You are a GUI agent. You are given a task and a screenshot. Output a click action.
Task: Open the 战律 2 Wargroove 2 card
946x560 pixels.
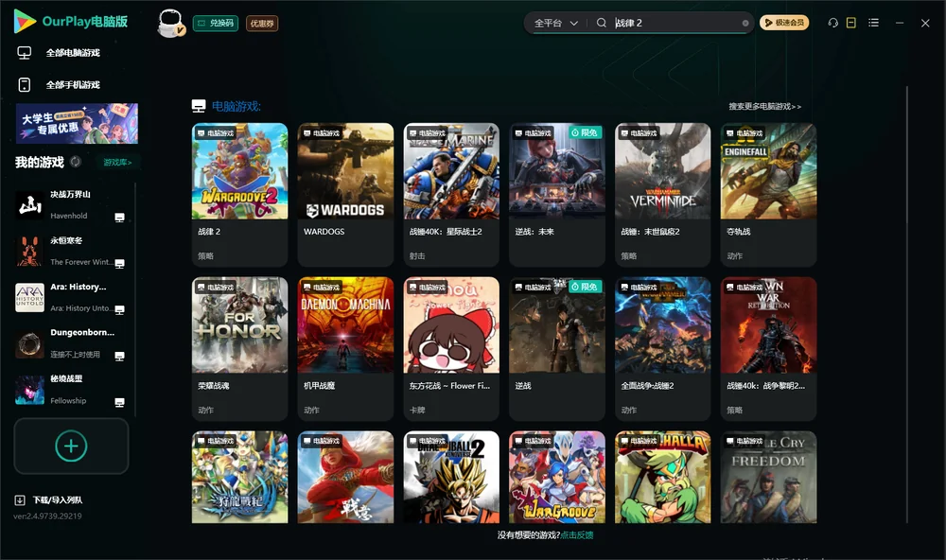239,194
